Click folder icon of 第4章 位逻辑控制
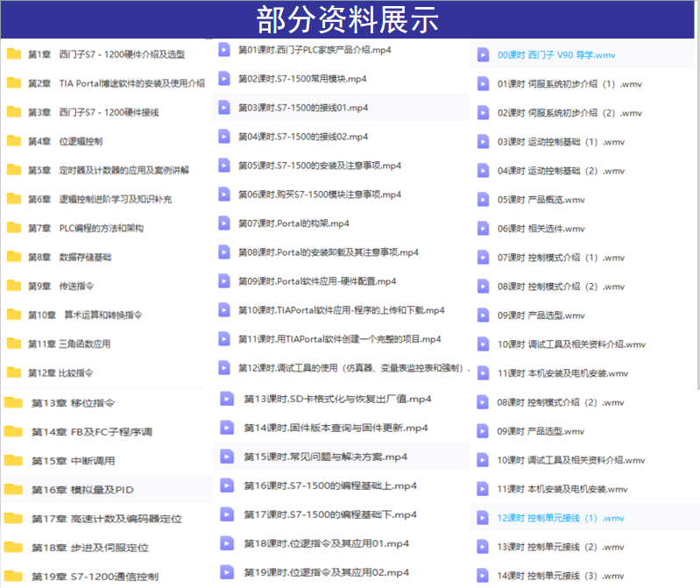This screenshot has width=700, height=588. tap(14, 141)
